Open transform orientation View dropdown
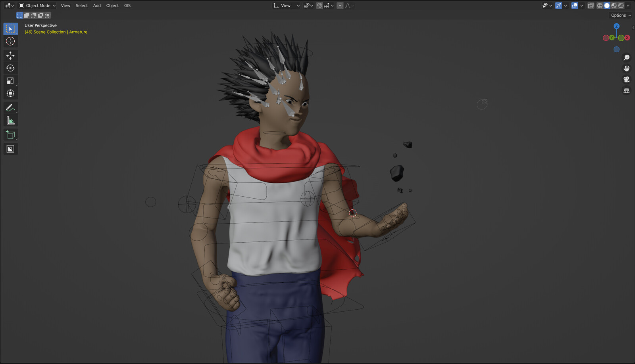Viewport: 635px width, 364px height. tap(286, 6)
